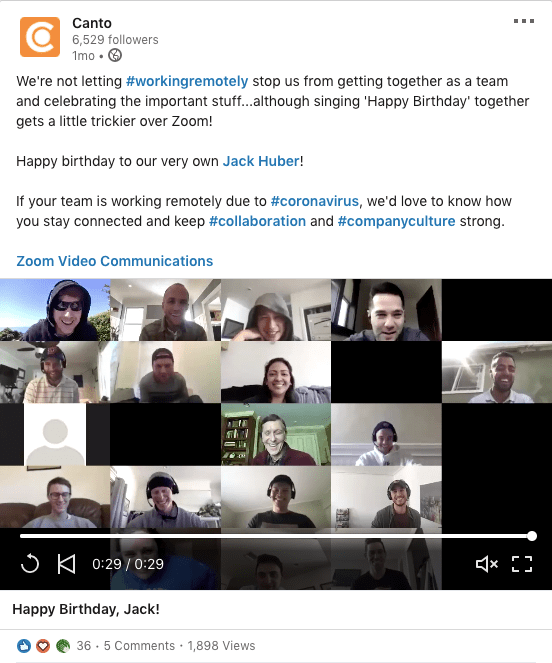Open the #coronavirus hashtag

click(x=315, y=201)
